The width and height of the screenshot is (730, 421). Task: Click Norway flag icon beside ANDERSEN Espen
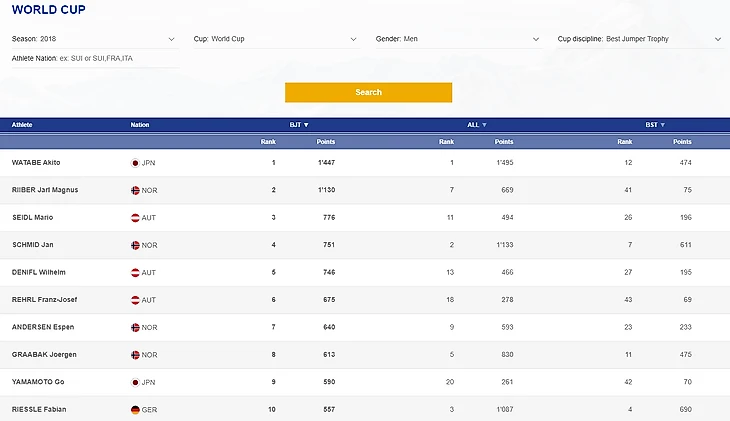135,327
